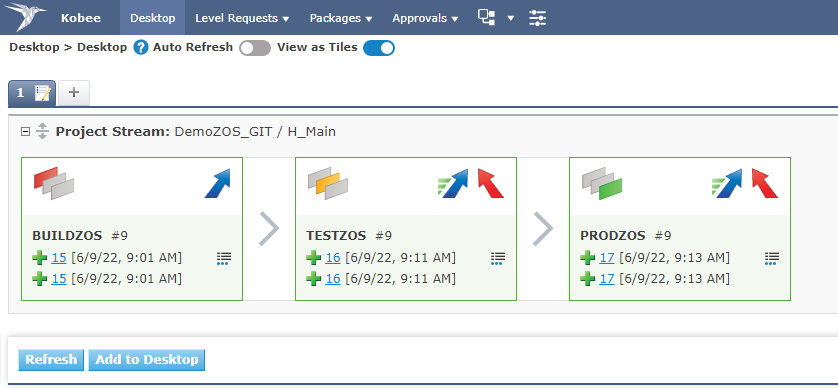Click DemoZOS_GIT / H_Main stream name

255,131
